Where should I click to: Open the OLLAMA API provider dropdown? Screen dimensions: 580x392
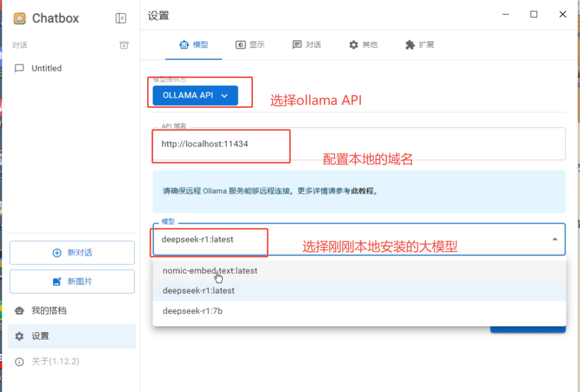pos(195,96)
